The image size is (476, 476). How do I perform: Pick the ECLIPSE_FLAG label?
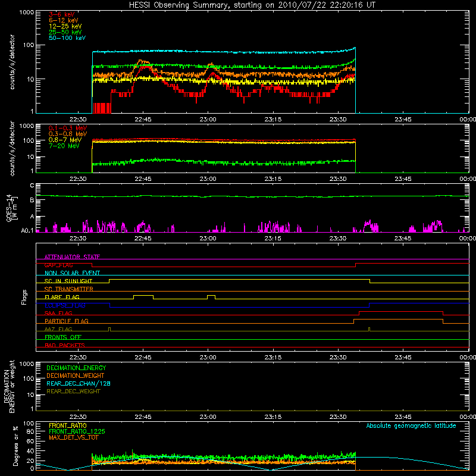[x=65, y=305]
